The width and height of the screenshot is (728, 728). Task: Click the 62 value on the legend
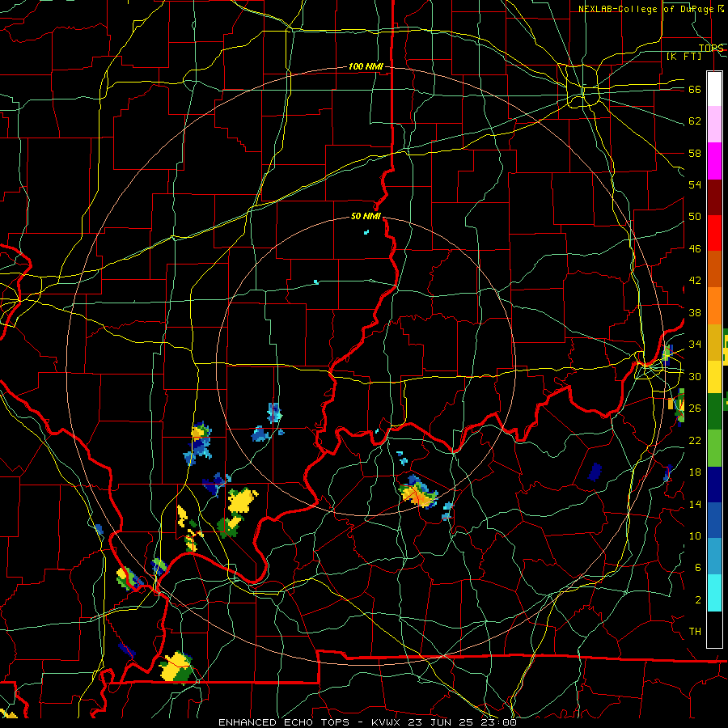click(695, 121)
